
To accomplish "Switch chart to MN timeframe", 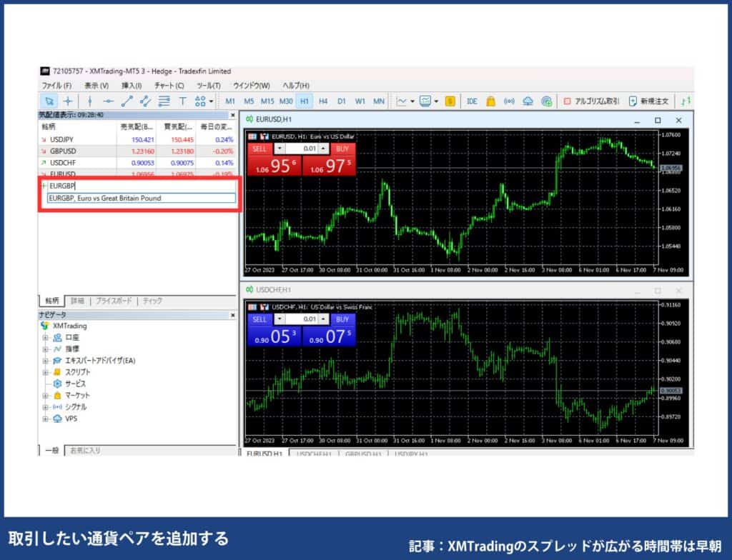I will pyautogui.click(x=379, y=101).
